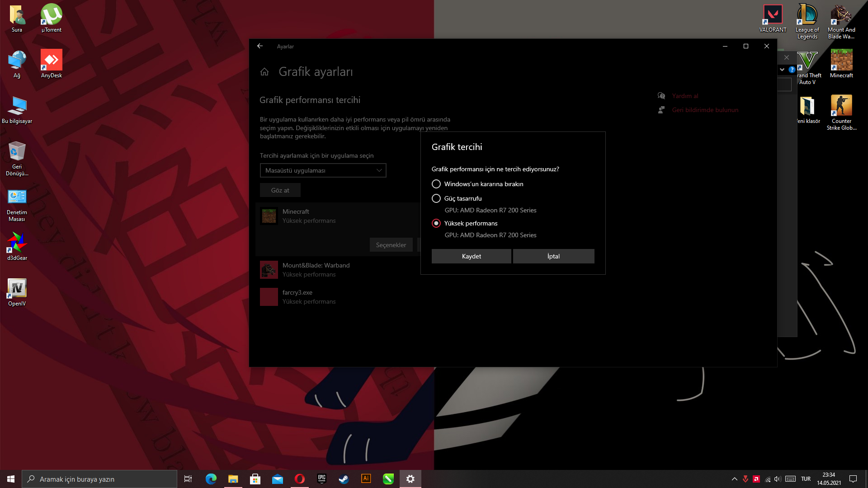
Task: Open the Yardım al link
Action: click(x=685, y=96)
